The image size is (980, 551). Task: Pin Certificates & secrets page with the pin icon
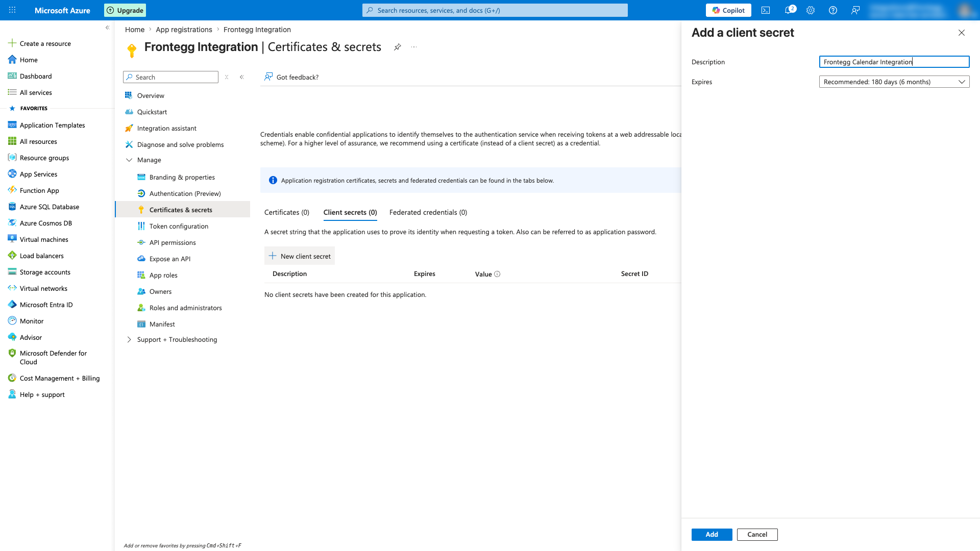click(x=397, y=47)
